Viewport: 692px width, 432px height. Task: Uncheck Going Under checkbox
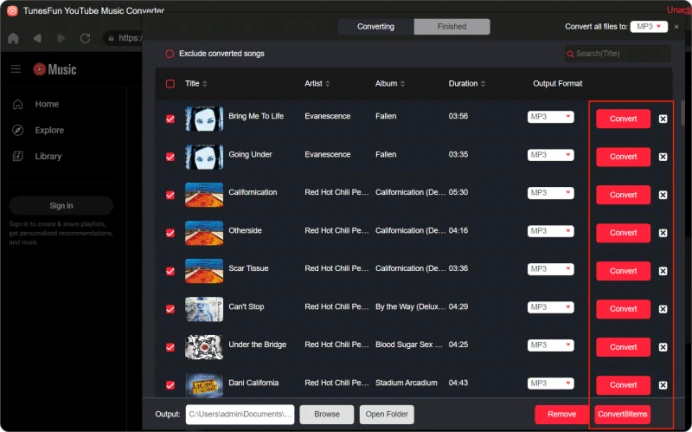coord(170,157)
